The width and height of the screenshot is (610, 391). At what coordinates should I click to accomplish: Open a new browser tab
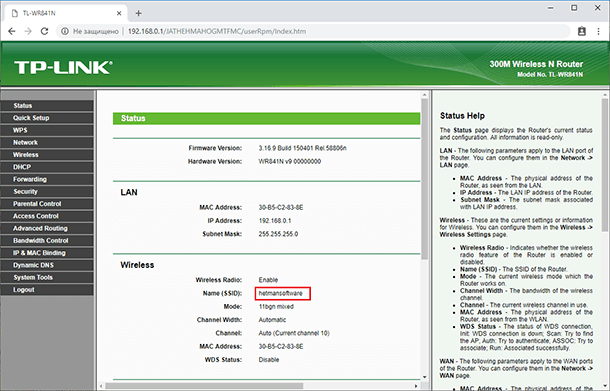click(x=138, y=13)
